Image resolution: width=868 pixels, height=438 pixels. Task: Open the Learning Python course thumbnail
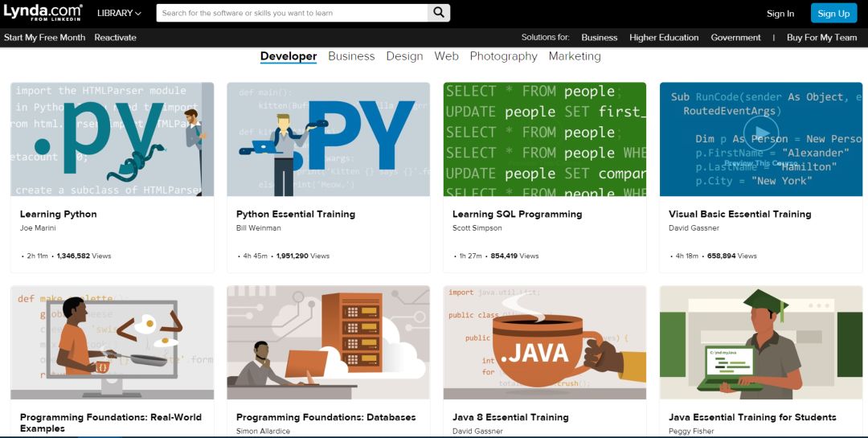pyautogui.click(x=112, y=139)
